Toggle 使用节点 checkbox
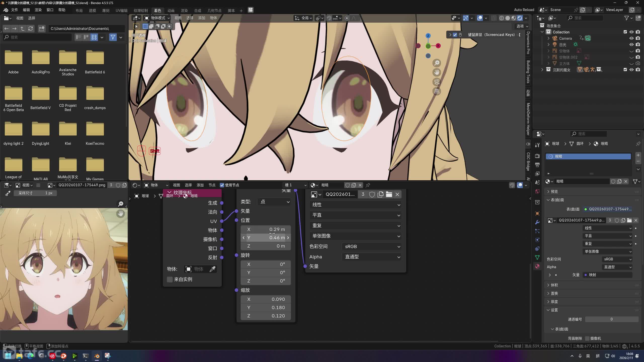This screenshot has width=644, height=362. 222,185
